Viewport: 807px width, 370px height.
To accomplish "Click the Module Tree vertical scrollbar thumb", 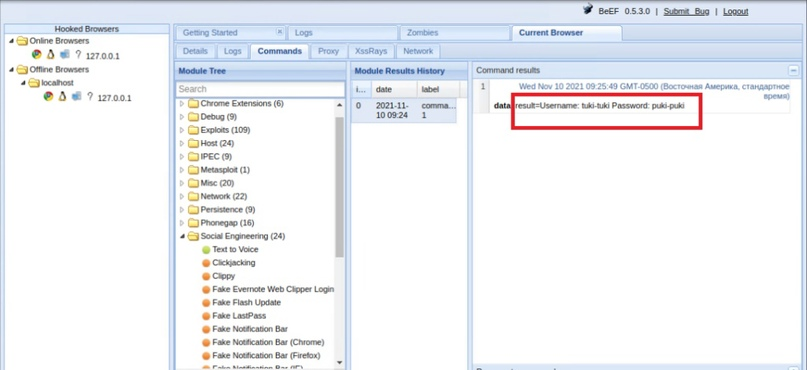I will [x=340, y=187].
